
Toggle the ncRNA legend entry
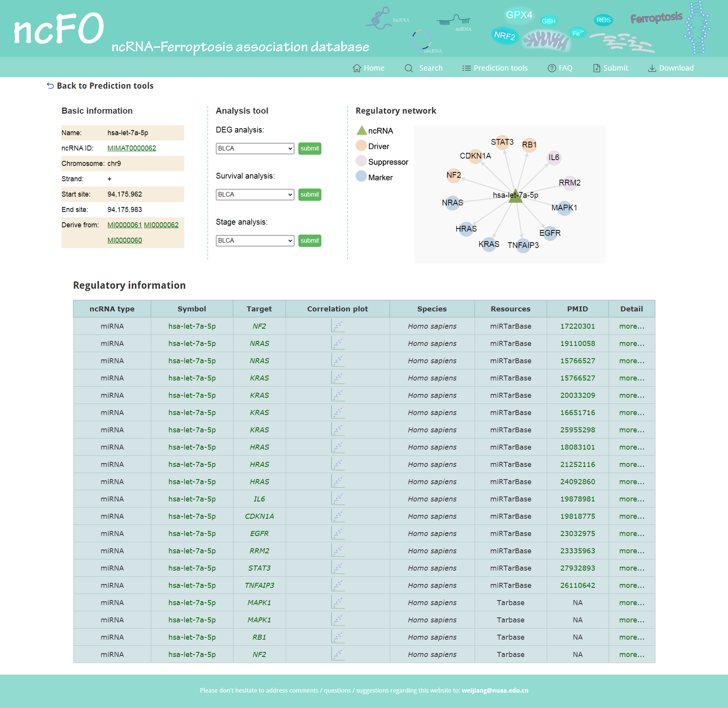(375, 131)
